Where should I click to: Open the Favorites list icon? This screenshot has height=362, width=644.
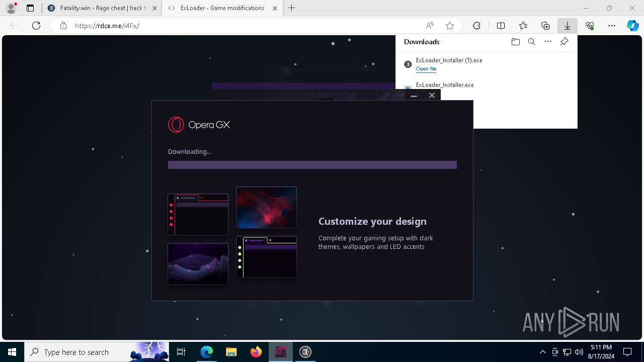pos(523,26)
